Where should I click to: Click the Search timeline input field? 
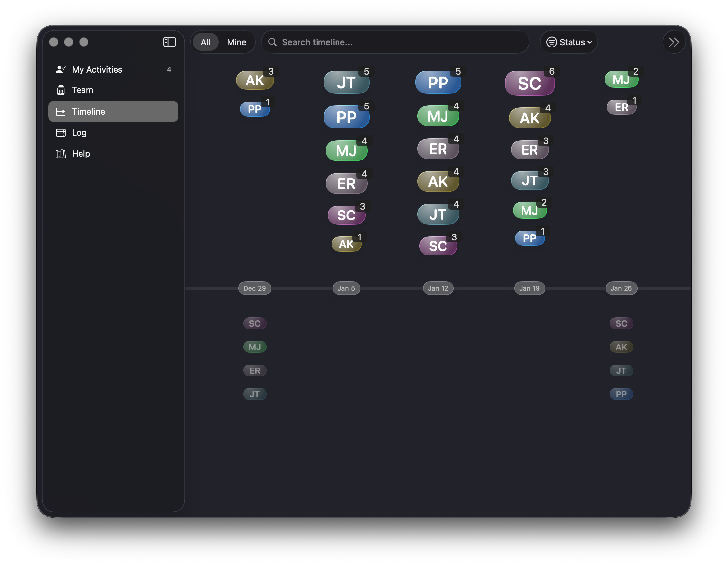pyautogui.click(x=393, y=42)
